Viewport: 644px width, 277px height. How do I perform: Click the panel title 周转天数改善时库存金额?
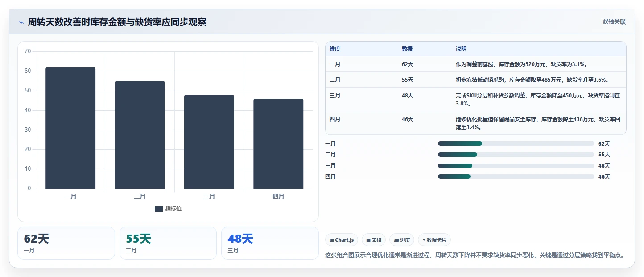pos(117,22)
